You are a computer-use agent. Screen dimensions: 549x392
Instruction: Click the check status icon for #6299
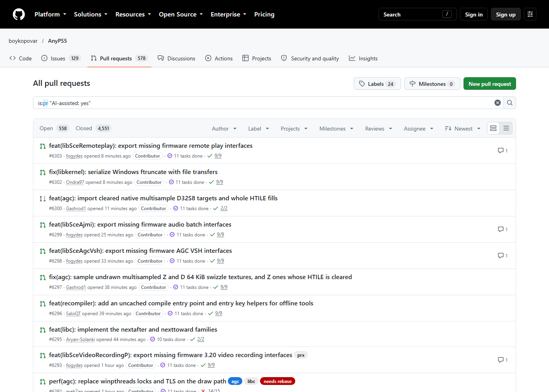coord(213,235)
